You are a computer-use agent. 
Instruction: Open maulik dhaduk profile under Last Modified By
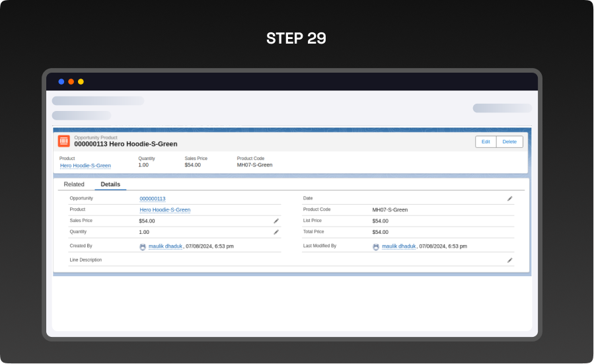[398, 246]
